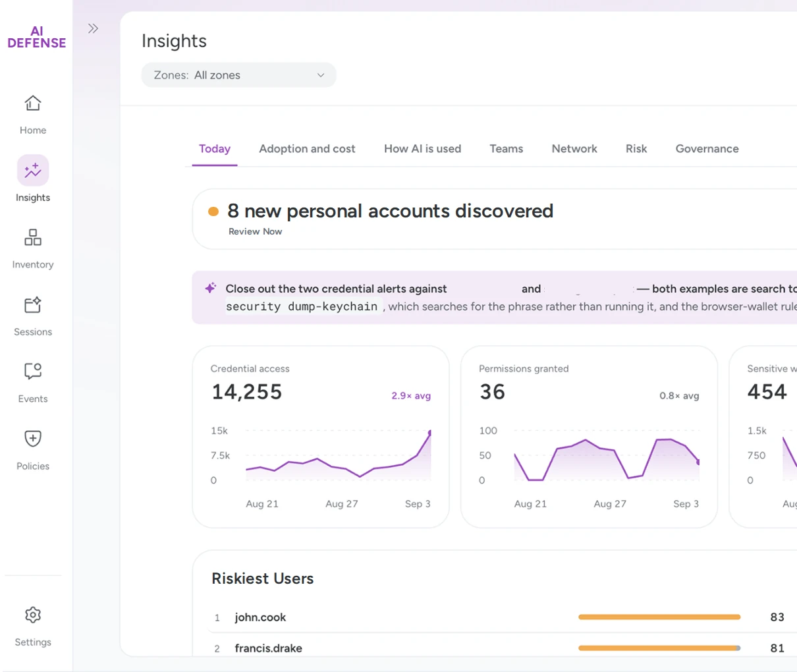The image size is (797, 672).
Task: Open the Risk tab
Action: coord(636,149)
